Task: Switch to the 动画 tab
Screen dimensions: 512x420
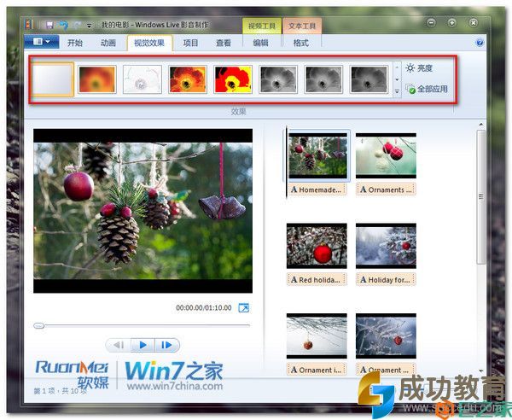Action: click(108, 42)
